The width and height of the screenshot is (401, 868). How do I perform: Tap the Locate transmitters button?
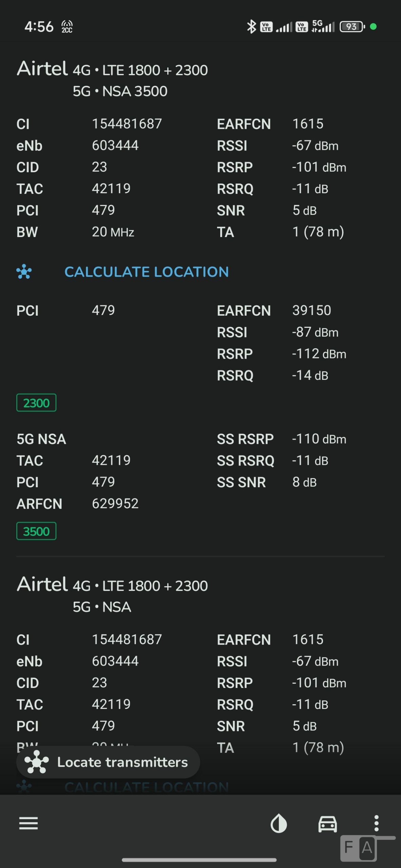(x=108, y=762)
